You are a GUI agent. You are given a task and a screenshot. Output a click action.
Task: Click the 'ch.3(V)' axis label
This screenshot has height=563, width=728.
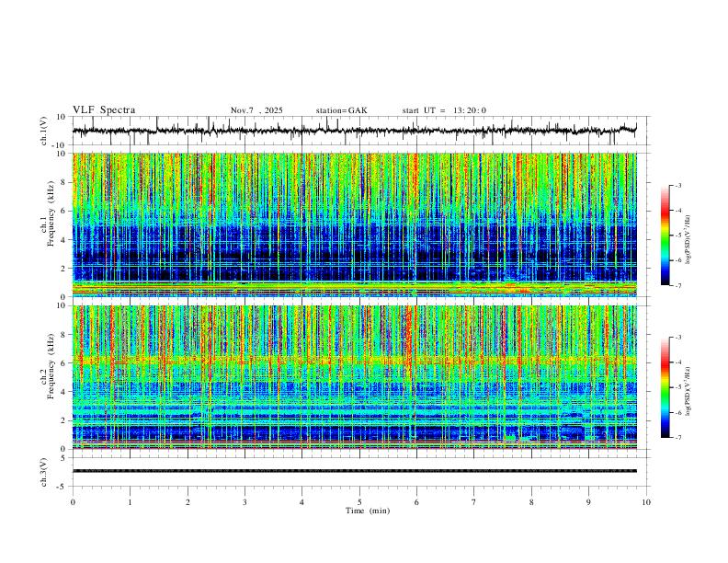click(x=43, y=472)
